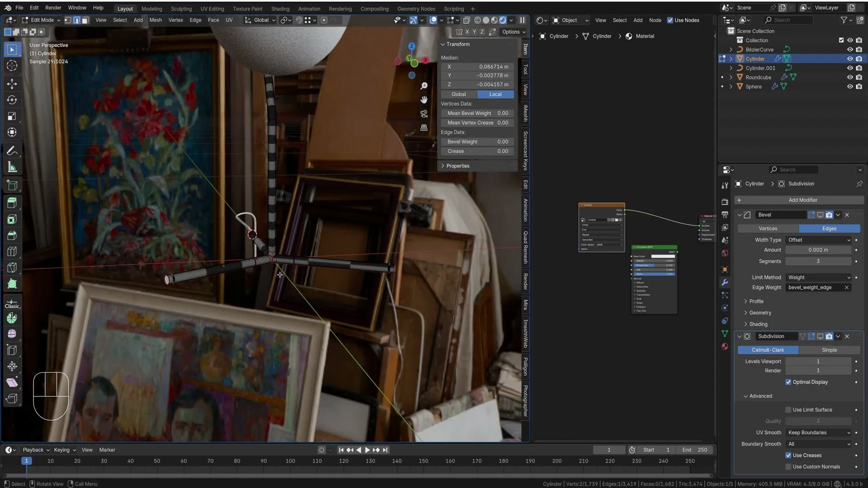Adjust Levels Viewport slider
Viewport: 868px width, 488px height.
[818, 361]
